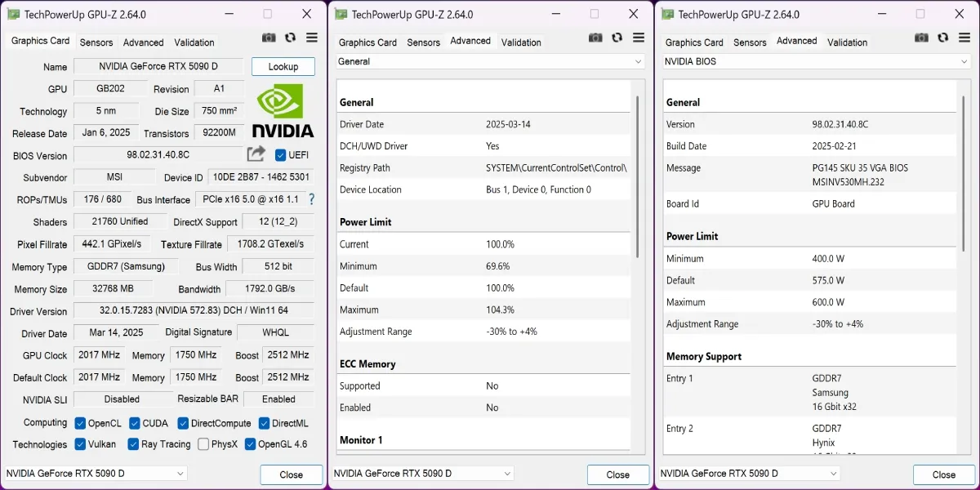Switch to Advanced tab in left window
980x490 pixels.
click(x=144, y=42)
